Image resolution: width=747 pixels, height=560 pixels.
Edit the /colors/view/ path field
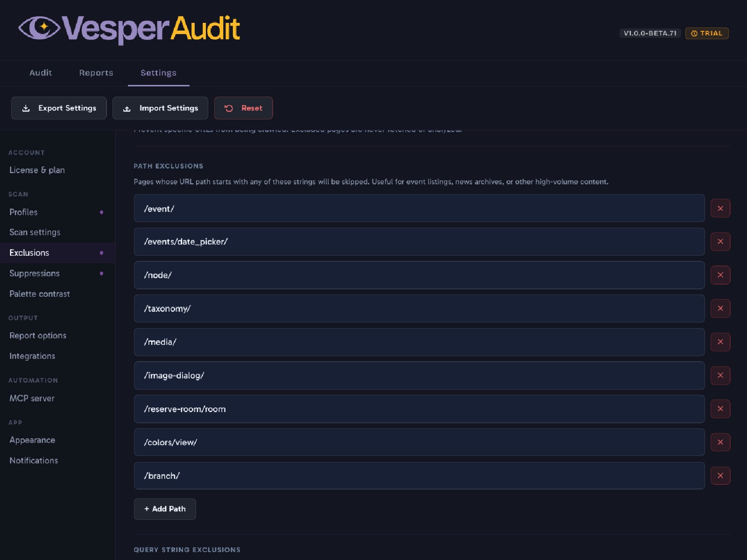point(419,442)
